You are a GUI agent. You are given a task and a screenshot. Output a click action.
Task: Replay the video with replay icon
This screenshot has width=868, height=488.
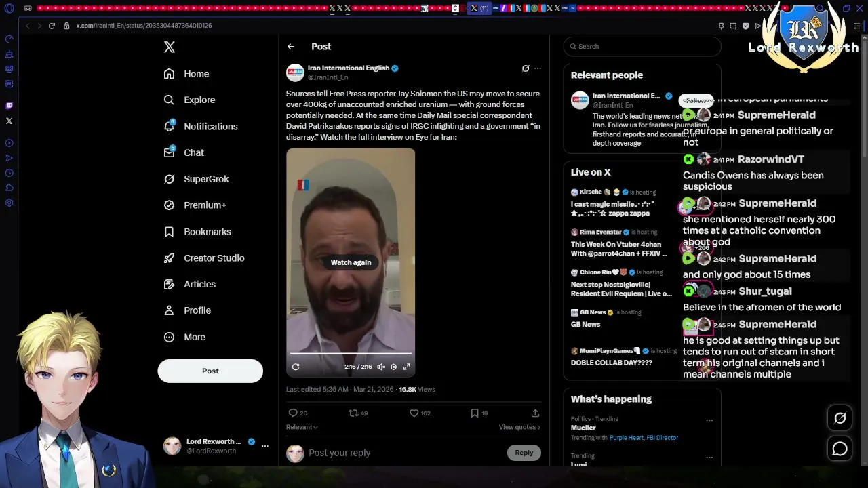pyautogui.click(x=296, y=367)
